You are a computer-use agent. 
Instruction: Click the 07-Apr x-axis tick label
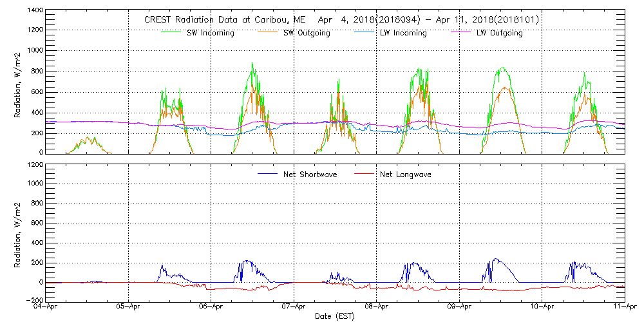(294, 308)
